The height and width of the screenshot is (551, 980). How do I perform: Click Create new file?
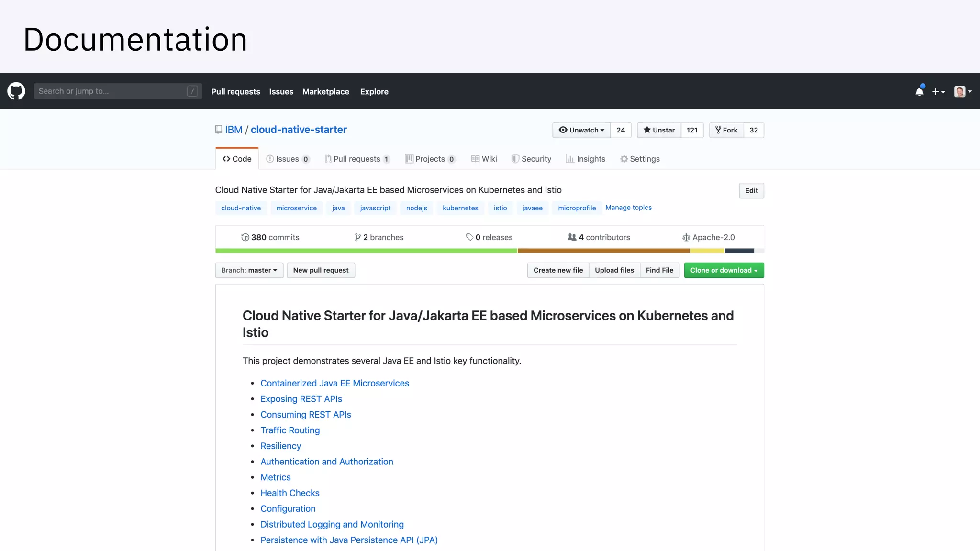pyautogui.click(x=558, y=270)
